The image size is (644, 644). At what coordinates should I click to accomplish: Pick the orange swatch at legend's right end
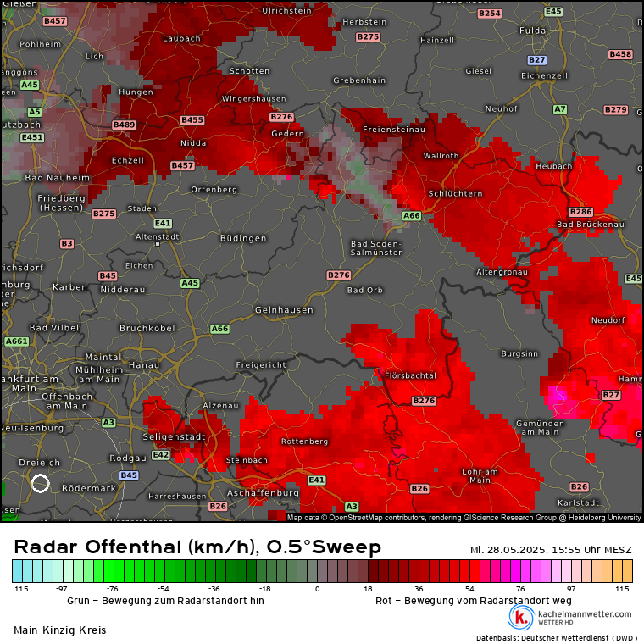coord(627,571)
